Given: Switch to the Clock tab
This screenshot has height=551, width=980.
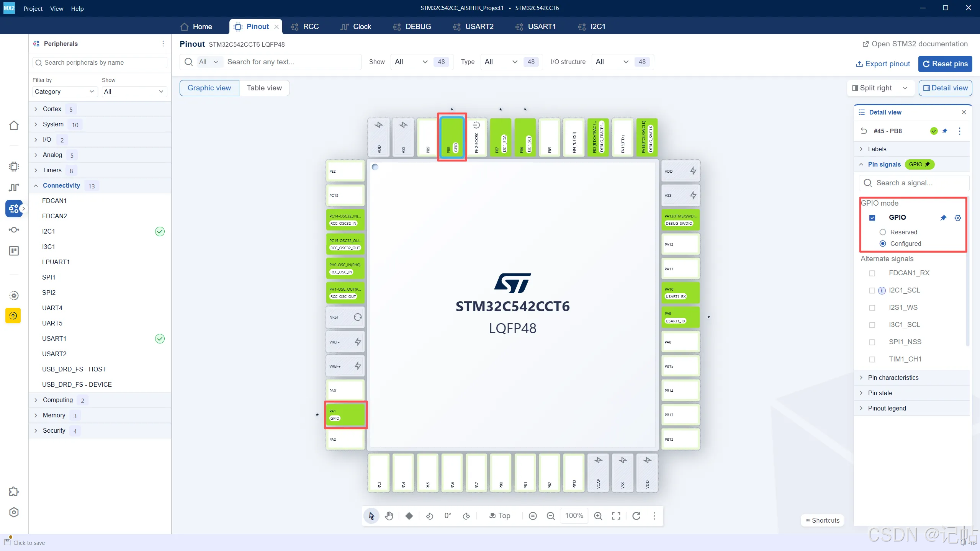Looking at the screenshot, I should (356, 26).
